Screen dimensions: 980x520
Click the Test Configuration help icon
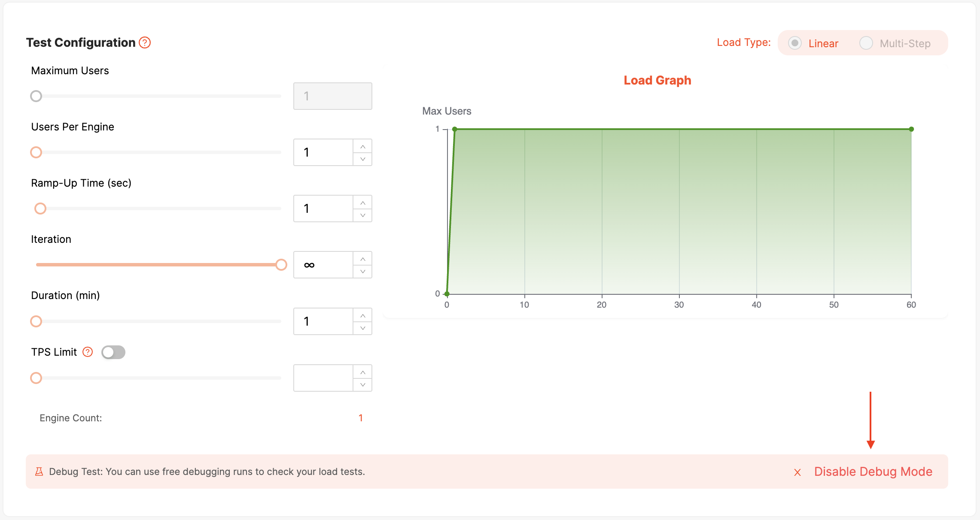point(145,43)
